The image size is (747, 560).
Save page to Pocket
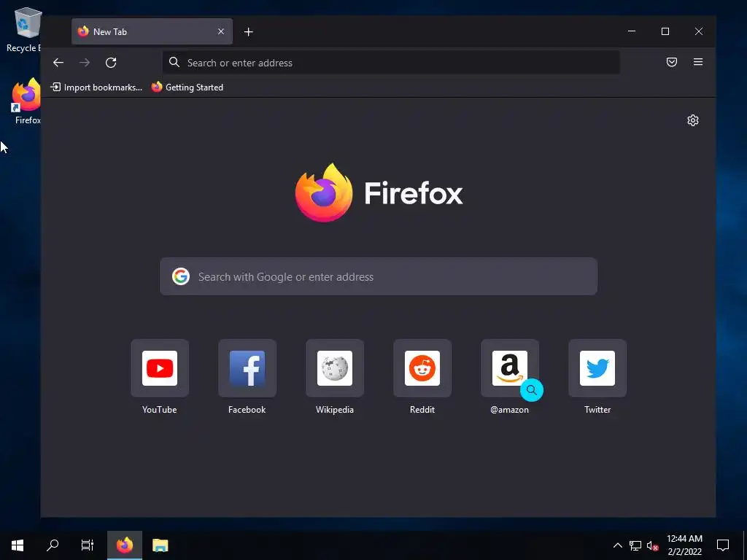pos(672,62)
